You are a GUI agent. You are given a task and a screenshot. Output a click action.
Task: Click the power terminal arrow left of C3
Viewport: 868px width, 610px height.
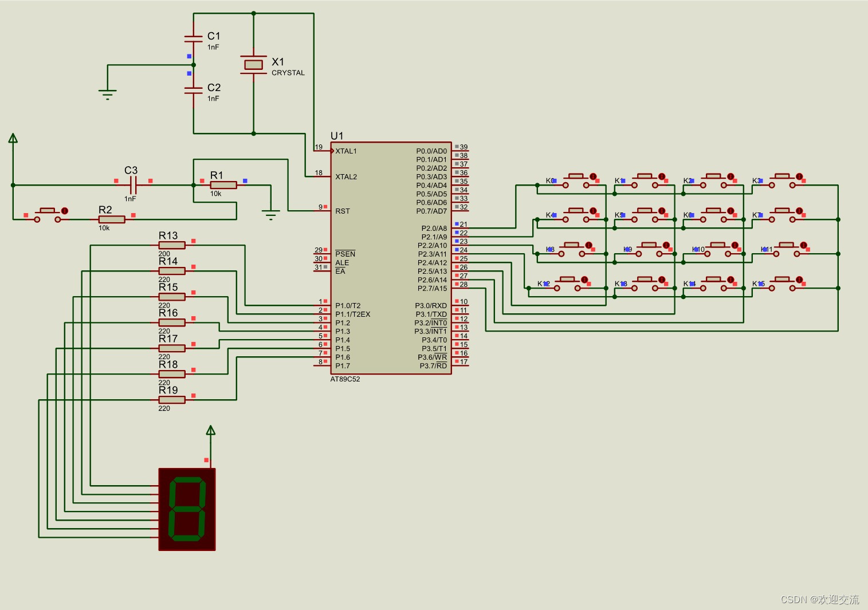pyautogui.click(x=13, y=138)
